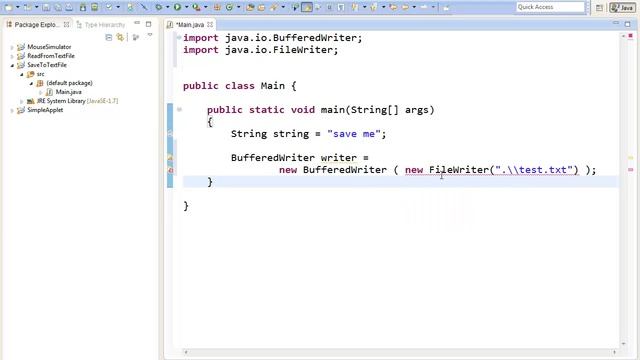Switch to the Java perspective button
The image size is (640, 360).
(x=622, y=7)
